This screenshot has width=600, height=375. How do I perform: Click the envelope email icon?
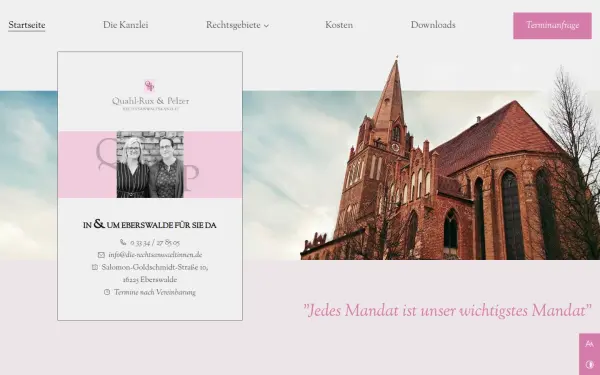point(101,255)
